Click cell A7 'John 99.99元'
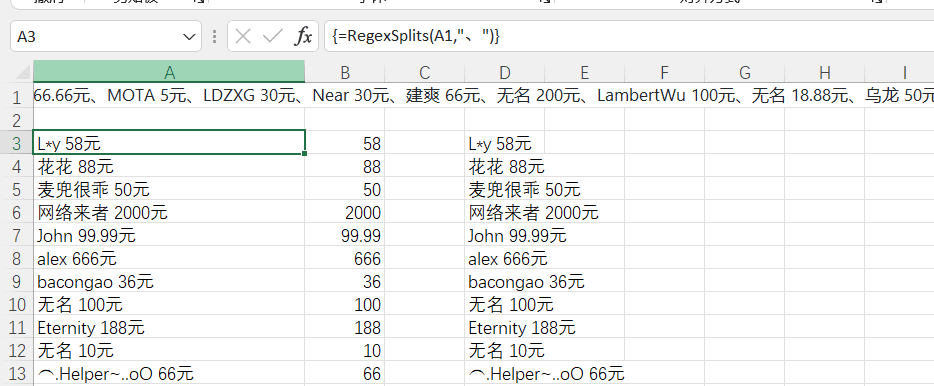 [x=169, y=235]
